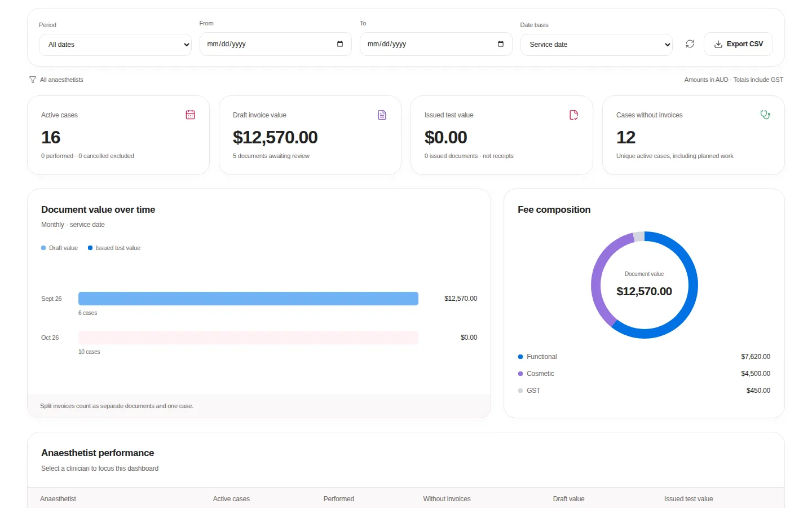This screenshot has width=812, height=508.
Task: Click the Without invoices column header
Action: pyautogui.click(x=447, y=499)
